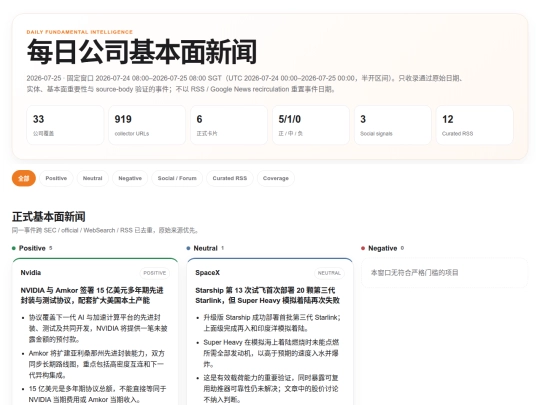Open the NVIDIA 与 Amkor headline
This screenshot has height=405, width=540.
coord(92,295)
